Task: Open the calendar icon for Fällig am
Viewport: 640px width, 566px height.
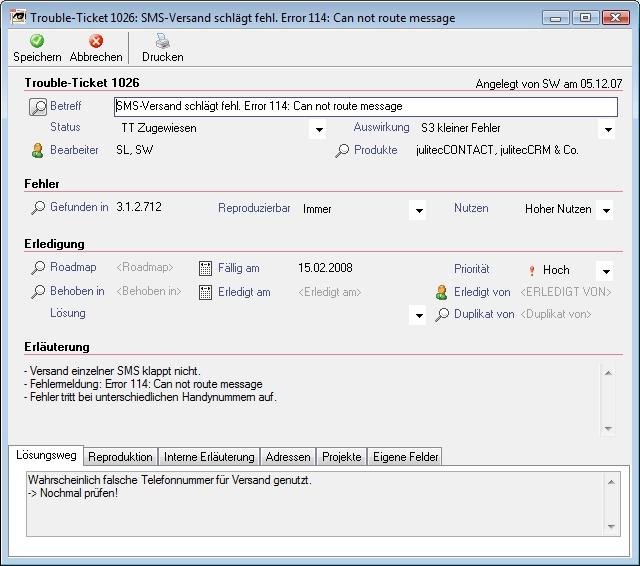Action: 206,268
